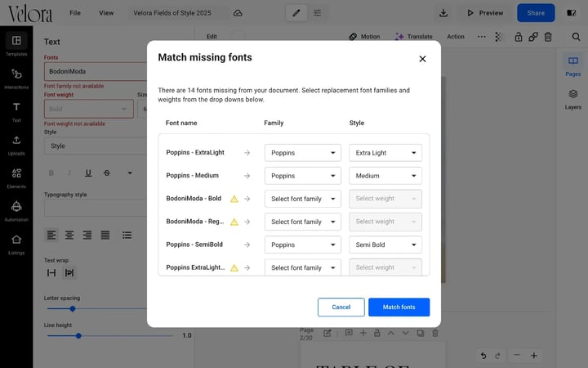Click the transparency grid icon in toolbar
The width and height of the screenshot is (588, 368).
[498, 37]
